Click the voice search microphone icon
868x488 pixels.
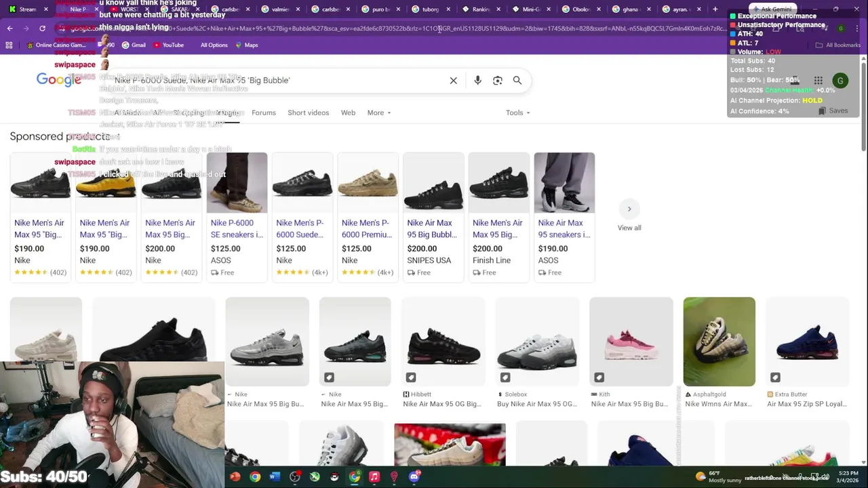coord(477,81)
